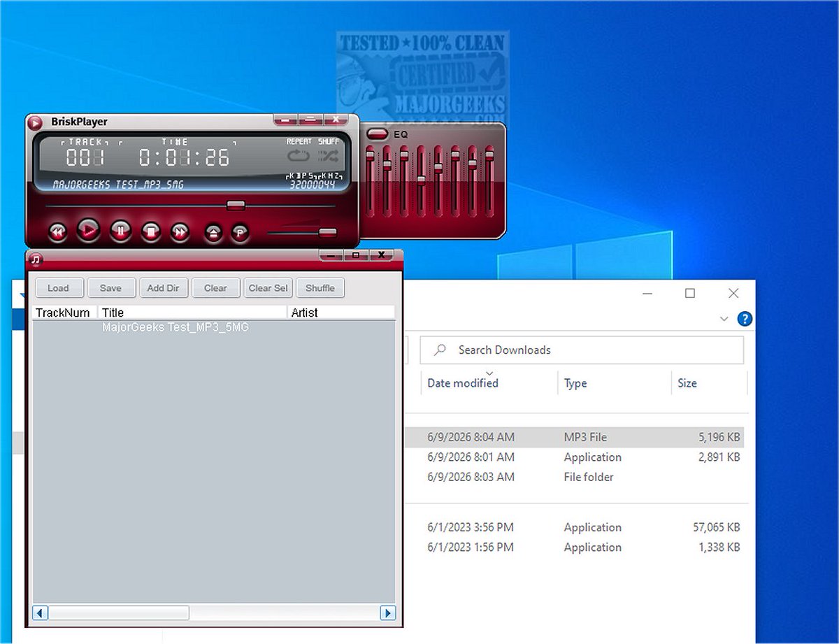Maximize the File Explorer window
This screenshot has width=839, height=644.
coord(690,293)
